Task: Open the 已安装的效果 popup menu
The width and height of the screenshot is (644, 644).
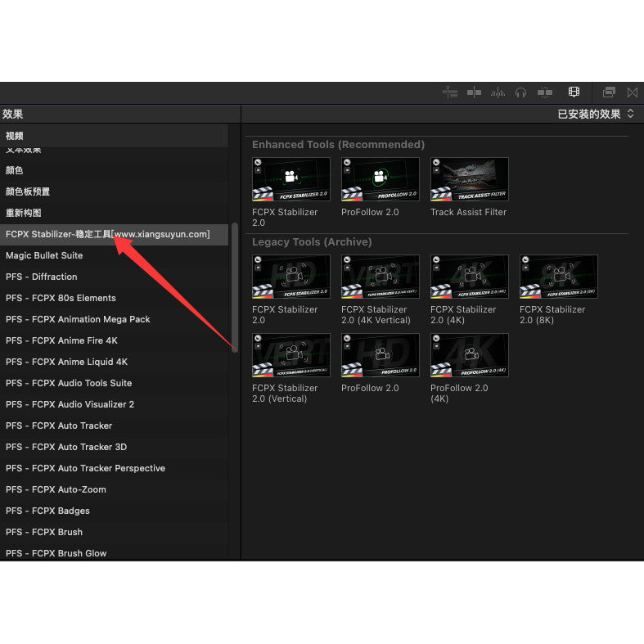Action: tap(596, 115)
